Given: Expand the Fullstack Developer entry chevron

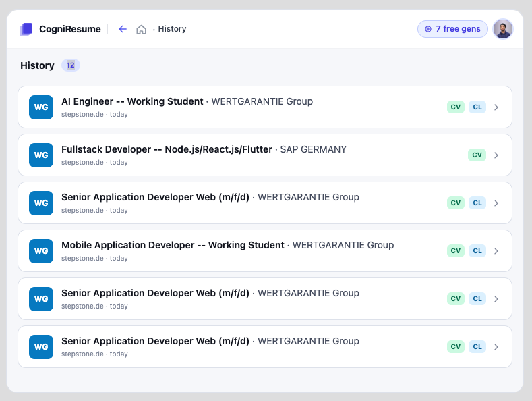Looking at the screenshot, I should pyautogui.click(x=496, y=155).
